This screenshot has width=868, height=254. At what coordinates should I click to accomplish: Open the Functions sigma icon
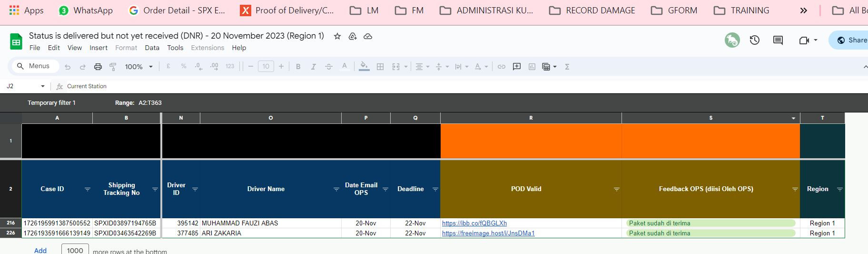pos(567,67)
